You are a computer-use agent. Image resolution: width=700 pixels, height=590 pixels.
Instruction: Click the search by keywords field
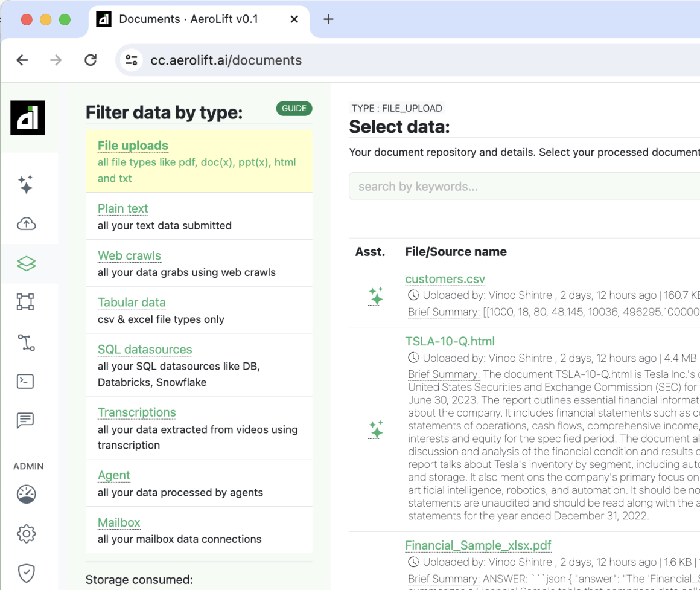[x=524, y=186]
